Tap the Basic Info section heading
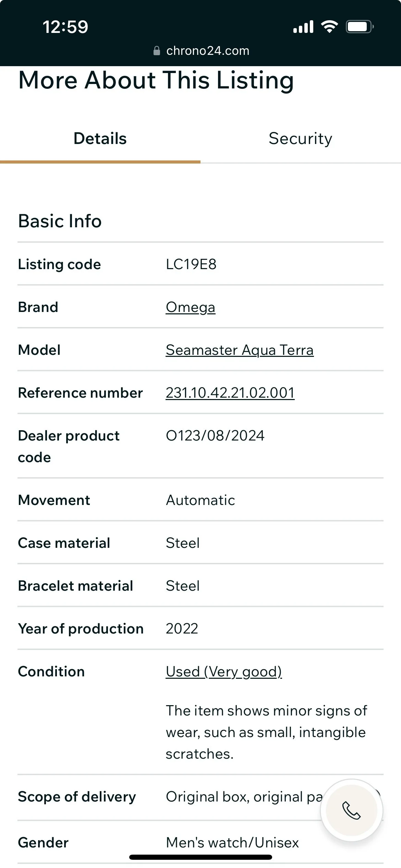This screenshot has height=868, width=401. (60, 221)
